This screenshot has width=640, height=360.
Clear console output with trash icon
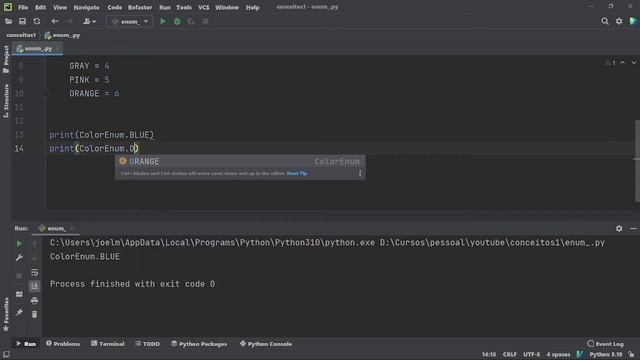point(35,315)
